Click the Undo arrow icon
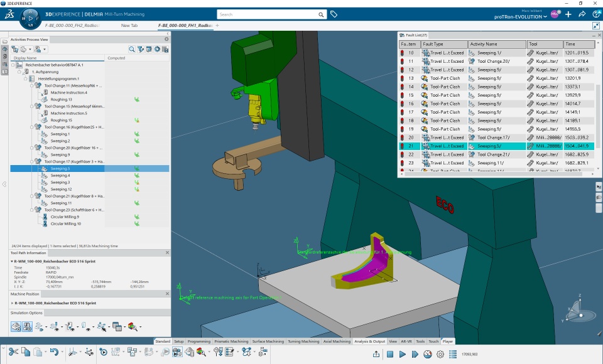 pyautogui.click(x=54, y=351)
